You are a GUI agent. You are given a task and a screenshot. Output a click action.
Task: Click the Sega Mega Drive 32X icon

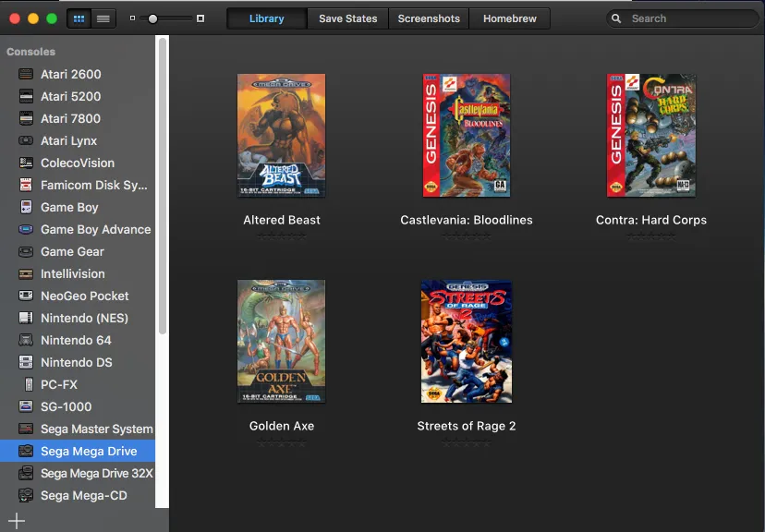coord(26,473)
